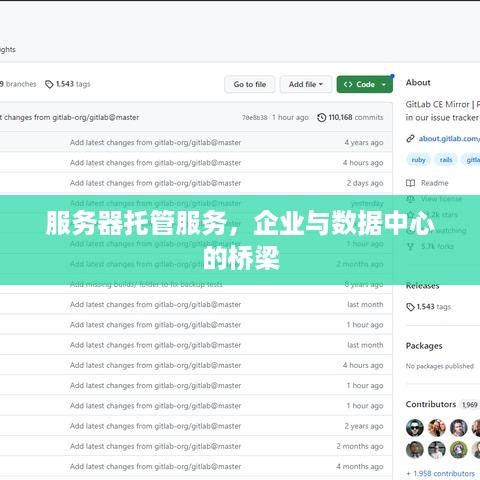Click the Go to file button

pos(250,84)
